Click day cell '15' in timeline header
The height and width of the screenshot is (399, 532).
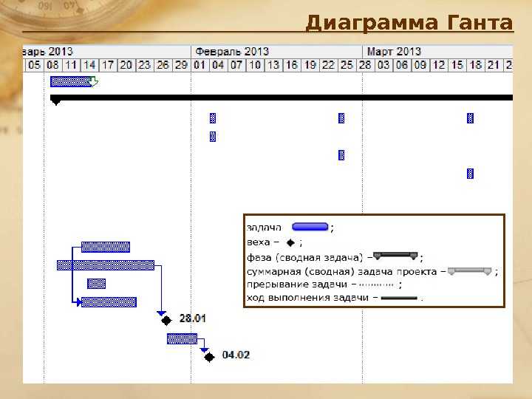click(x=457, y=65)
